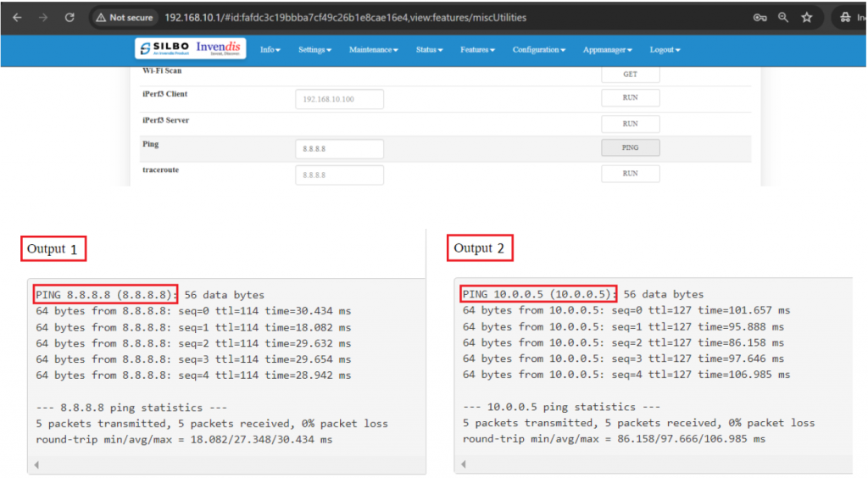Expand the Settings dropdown menu
Image resolution: width=868 pixels, height=478 pixels.
tap(314, 50)
